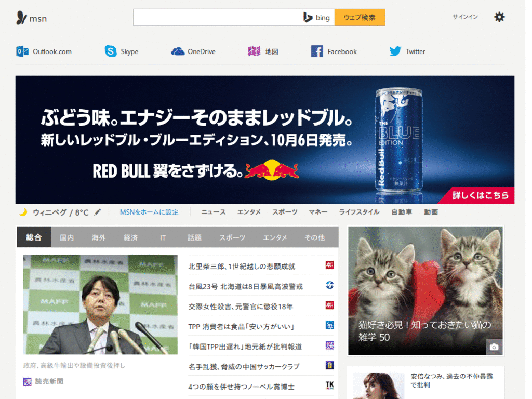Image resolution: width=532 pixels, height=399 pixels.
Task: Open the kittens photo feature card
Action: (425, 291)
